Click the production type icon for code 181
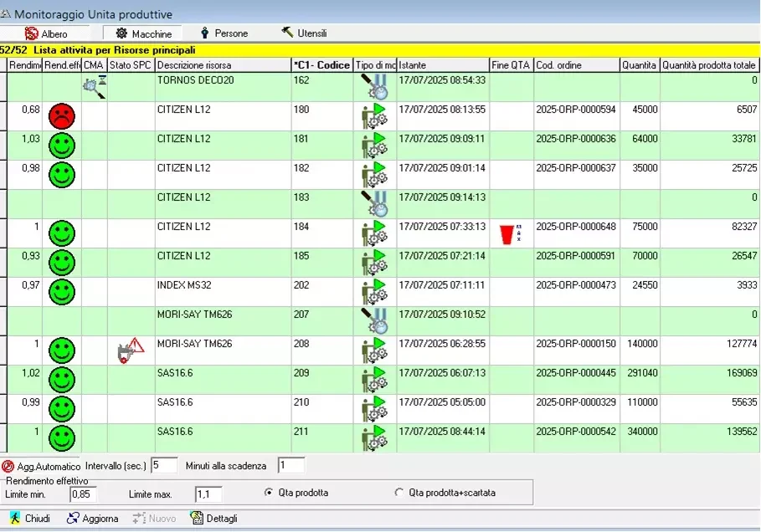Viewport: 761px width, 532px height. coord(375,146)
